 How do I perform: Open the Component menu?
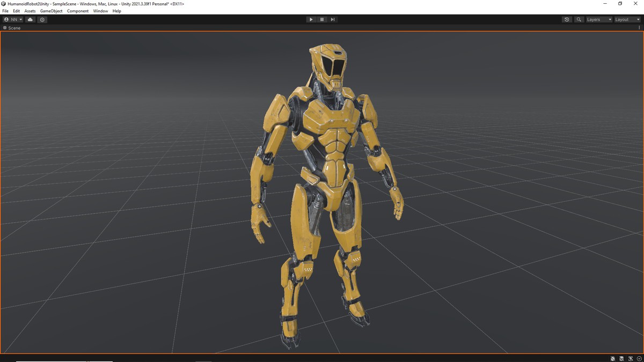click(x=78, y=11)
